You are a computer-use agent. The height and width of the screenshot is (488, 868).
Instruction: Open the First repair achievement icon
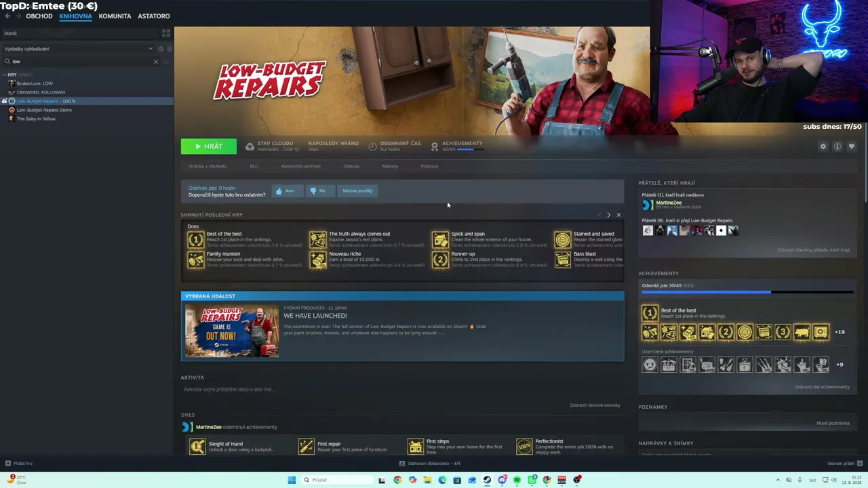click(307, 446)
